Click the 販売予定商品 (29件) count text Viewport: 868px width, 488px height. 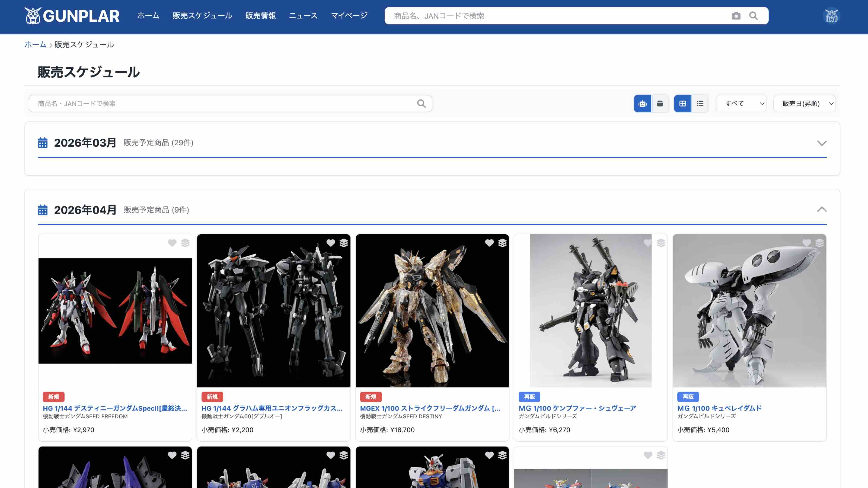click(x=158, y=143)
